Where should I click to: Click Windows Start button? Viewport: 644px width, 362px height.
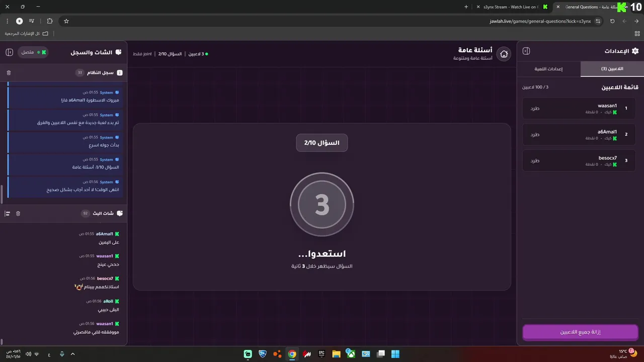(x=395, y=354)
